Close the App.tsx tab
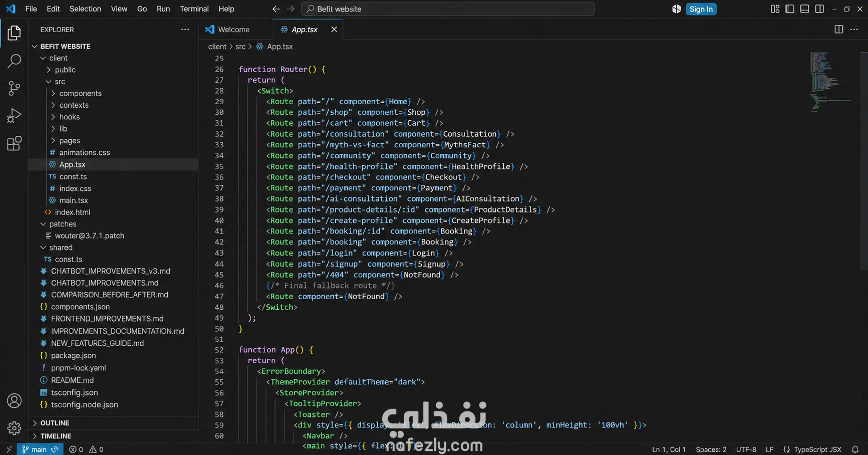Screen dimensions: 868x455 pos(334,30)
